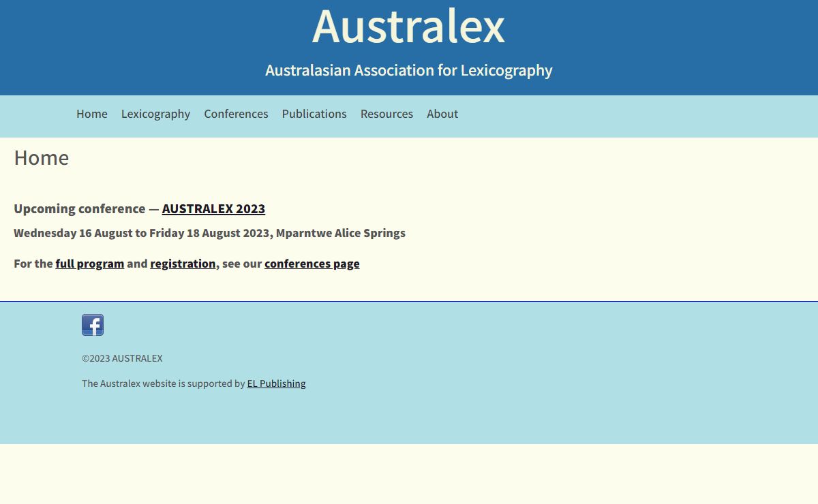Click the ©2023 AUSTRALEX copyright notice
The height and width of the screenshot is (504, 818).
coord(122,358)
